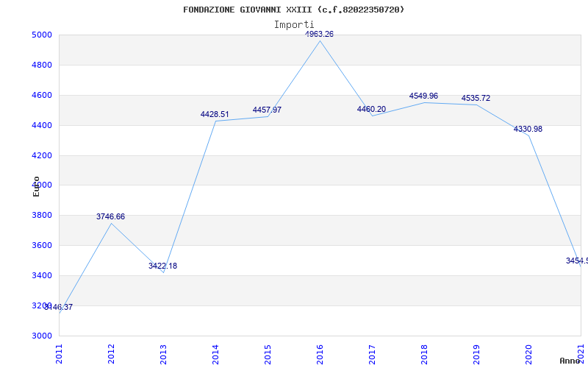Click the 2011 x-axis label
This screenshot has width=588, height=368.
(x=59, y=355)
